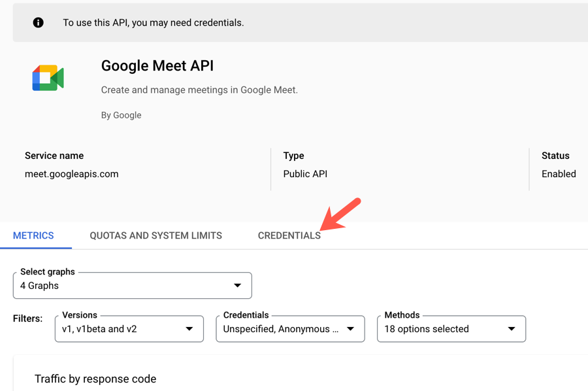
Task: Open the Quotas and System Limits tab
Action: pyautogui.click(x=155, y=235)
